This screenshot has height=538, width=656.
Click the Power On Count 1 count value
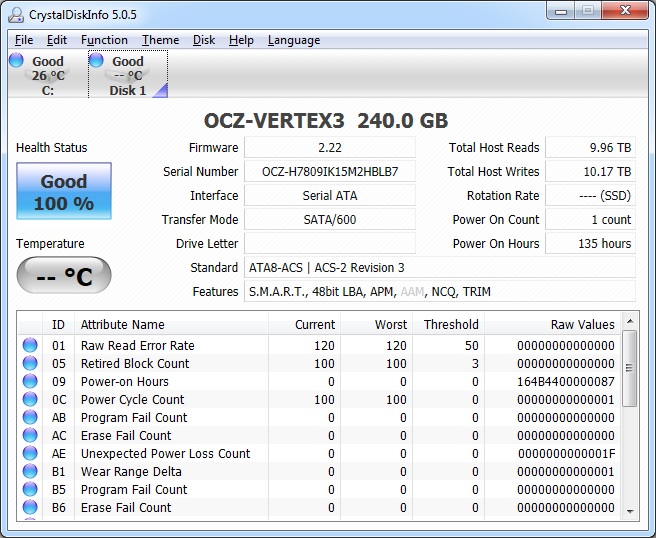tap(590, 220)
